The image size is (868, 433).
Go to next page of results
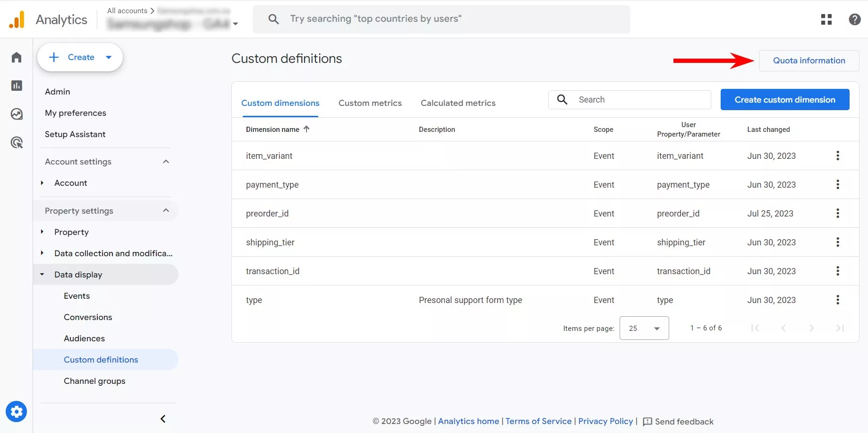point(812,328)
